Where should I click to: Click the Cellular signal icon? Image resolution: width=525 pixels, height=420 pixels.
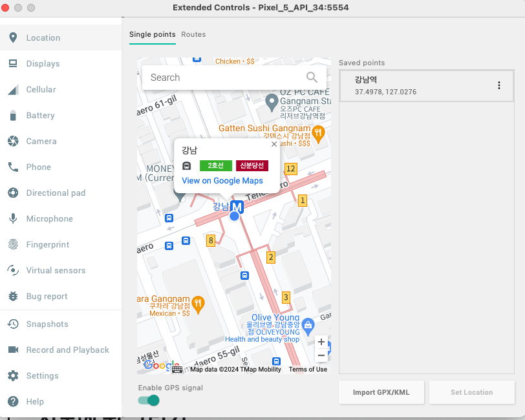(13, 89)
